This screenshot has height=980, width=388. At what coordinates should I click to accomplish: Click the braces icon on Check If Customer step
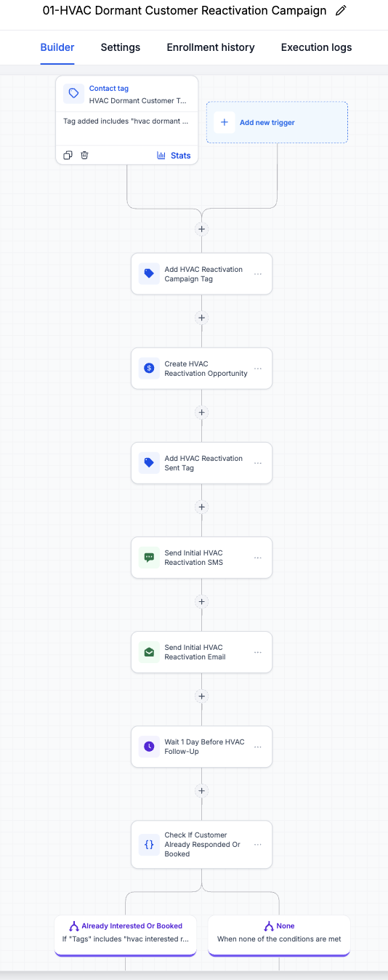click(x=149, y=845)
